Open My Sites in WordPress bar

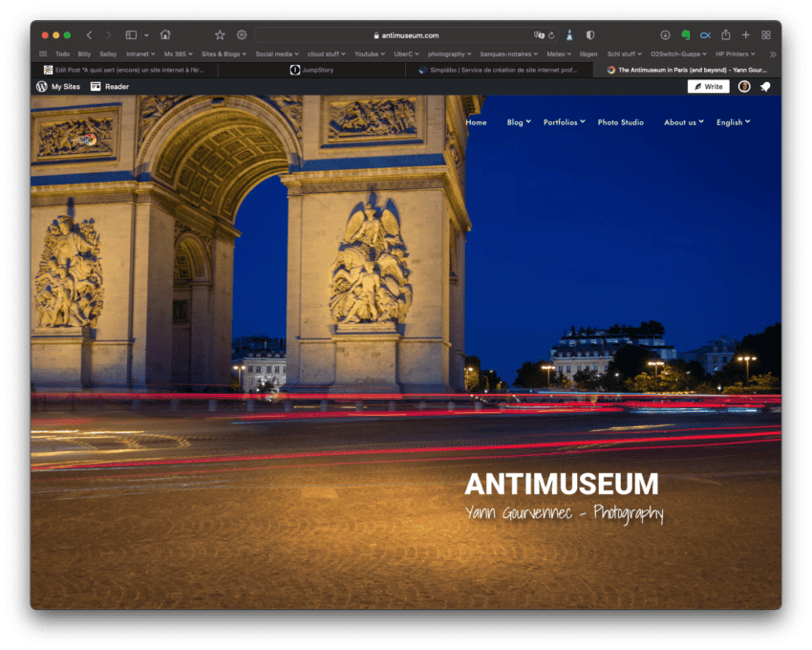(x=58, y=87)
